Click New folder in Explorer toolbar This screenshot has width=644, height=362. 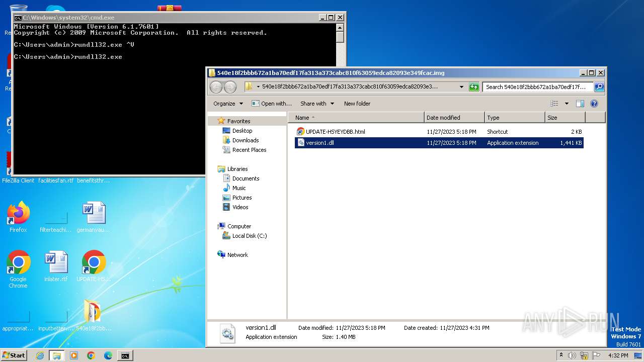357,104
